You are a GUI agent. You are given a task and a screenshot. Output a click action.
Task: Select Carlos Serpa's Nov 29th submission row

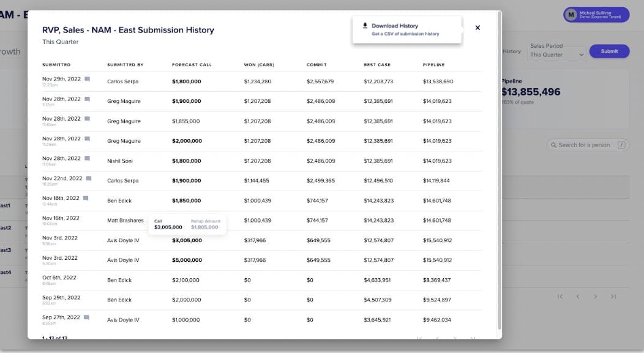(x=275, y=80)
